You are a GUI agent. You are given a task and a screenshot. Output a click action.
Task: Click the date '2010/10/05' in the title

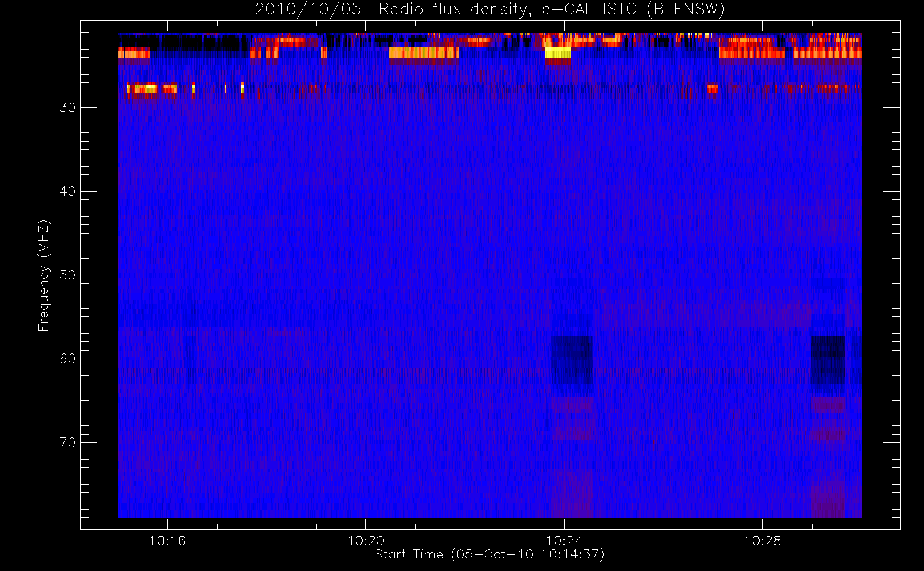pyautogui.click(x=308, y=9)
